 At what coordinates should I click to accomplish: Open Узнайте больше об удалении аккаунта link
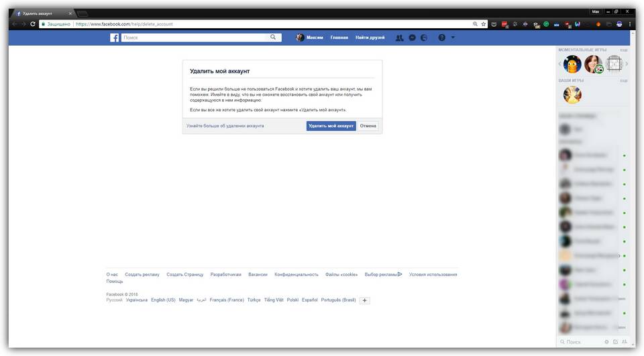pyautogui.click(x=225, y=126)
